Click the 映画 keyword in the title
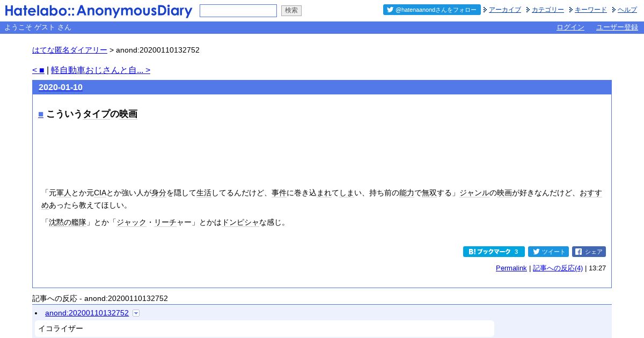644x338 pixels. [128, 114]
